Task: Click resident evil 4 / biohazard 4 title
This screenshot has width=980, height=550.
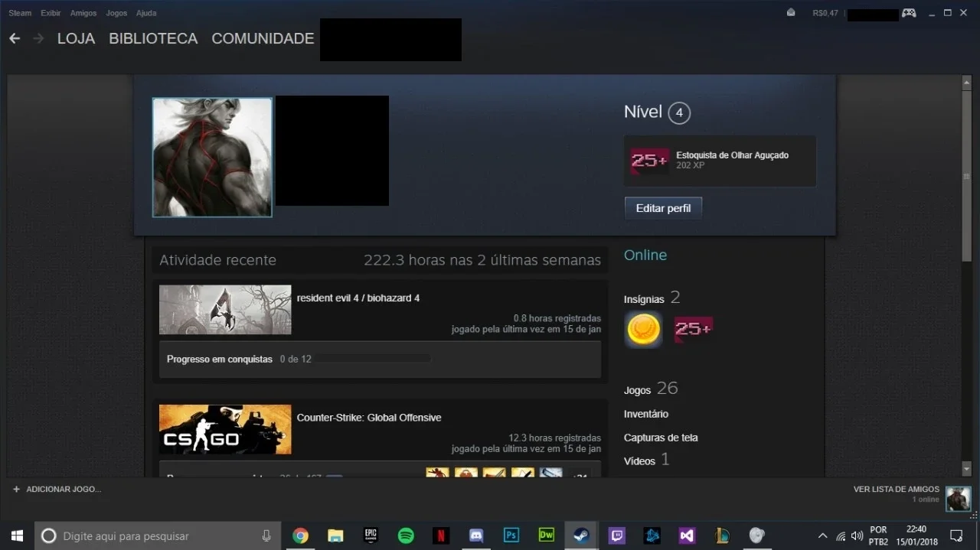Action: [358, 298]
